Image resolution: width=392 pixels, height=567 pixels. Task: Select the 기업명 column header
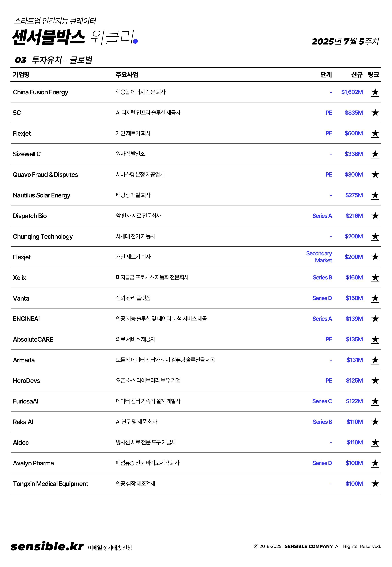point(21,75)
